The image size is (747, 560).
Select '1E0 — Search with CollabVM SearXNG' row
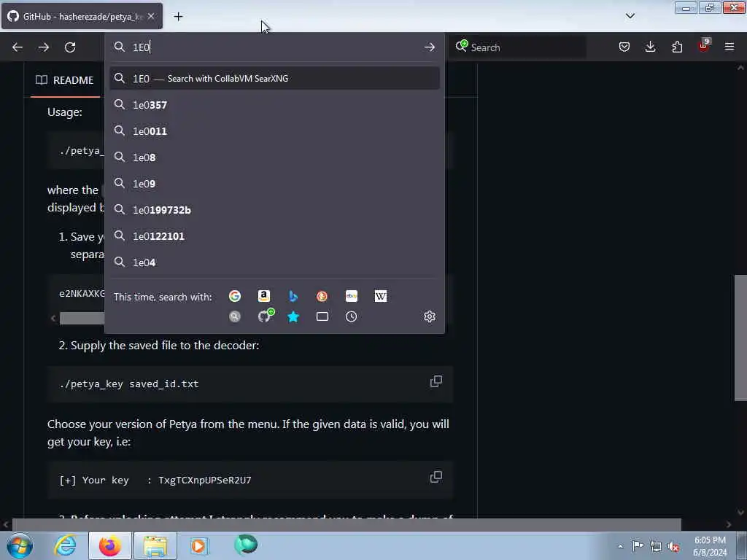[274, 79]
